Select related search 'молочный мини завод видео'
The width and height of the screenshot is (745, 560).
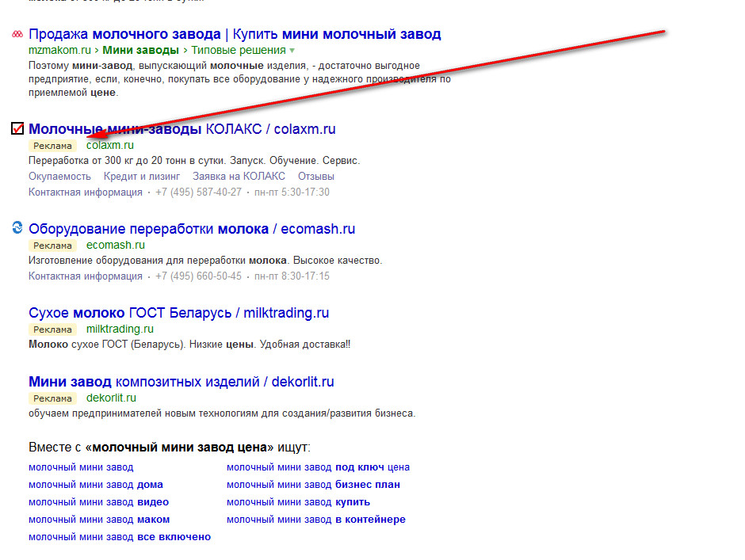pyautogui.click(x=98, y=502)
